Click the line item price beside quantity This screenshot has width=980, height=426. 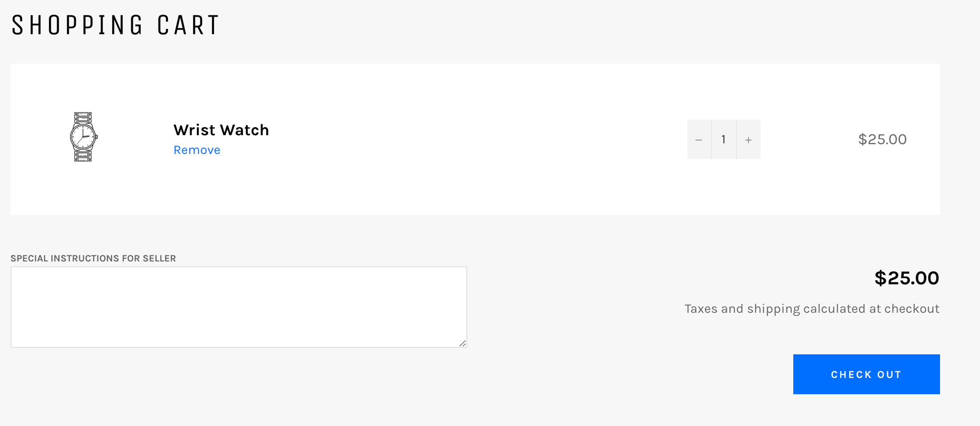tap(882, 139)
